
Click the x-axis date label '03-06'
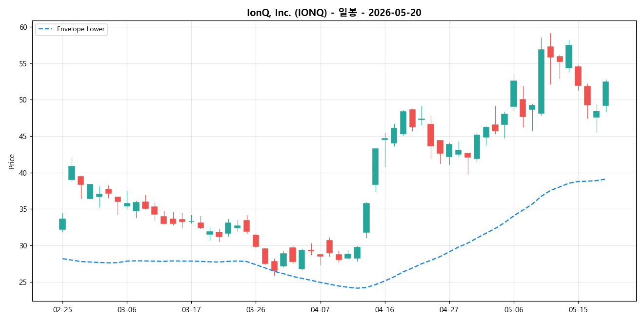[127, 309]
